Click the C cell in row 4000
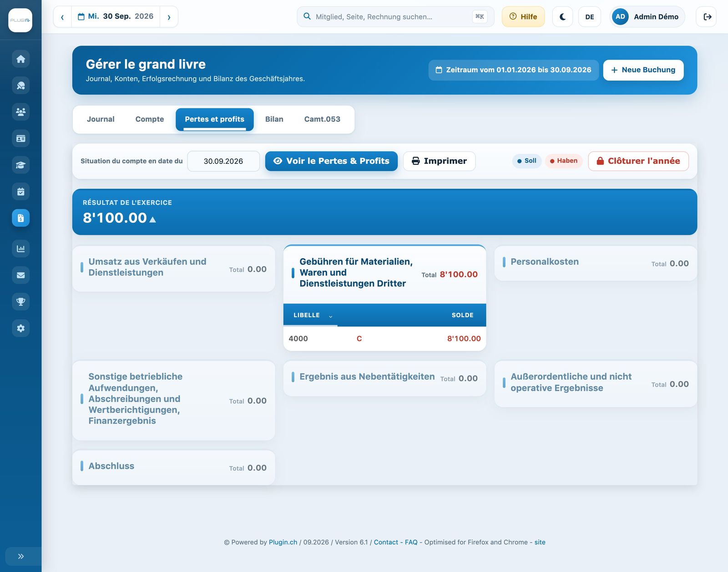 coord(359,339)
